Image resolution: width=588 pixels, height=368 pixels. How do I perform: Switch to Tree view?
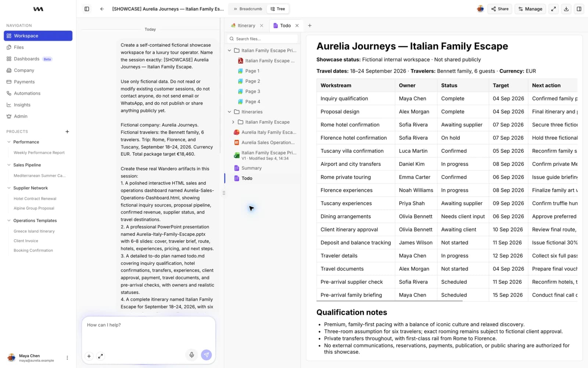pos(278,9)
